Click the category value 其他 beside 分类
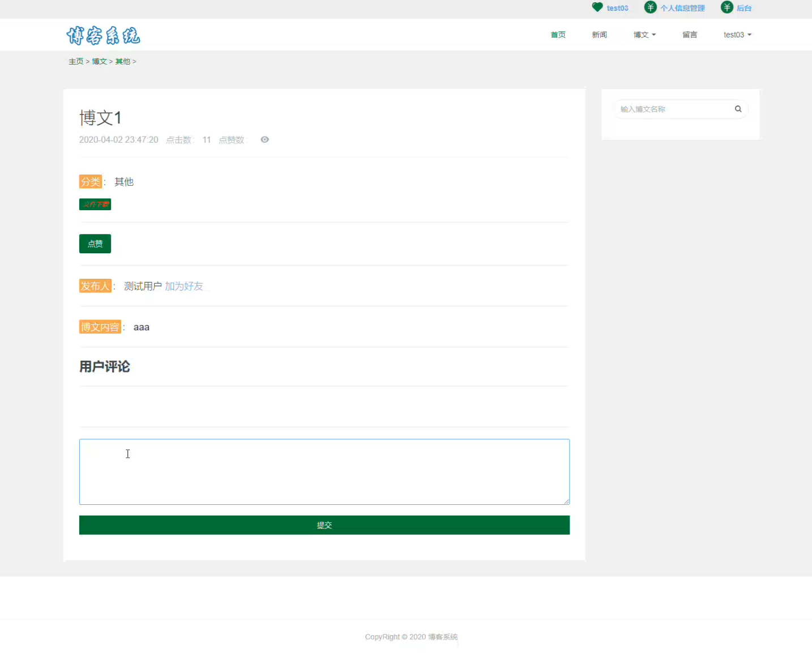Screen dimensions: 812x655 pyautogui.click(x=124, y=182)
